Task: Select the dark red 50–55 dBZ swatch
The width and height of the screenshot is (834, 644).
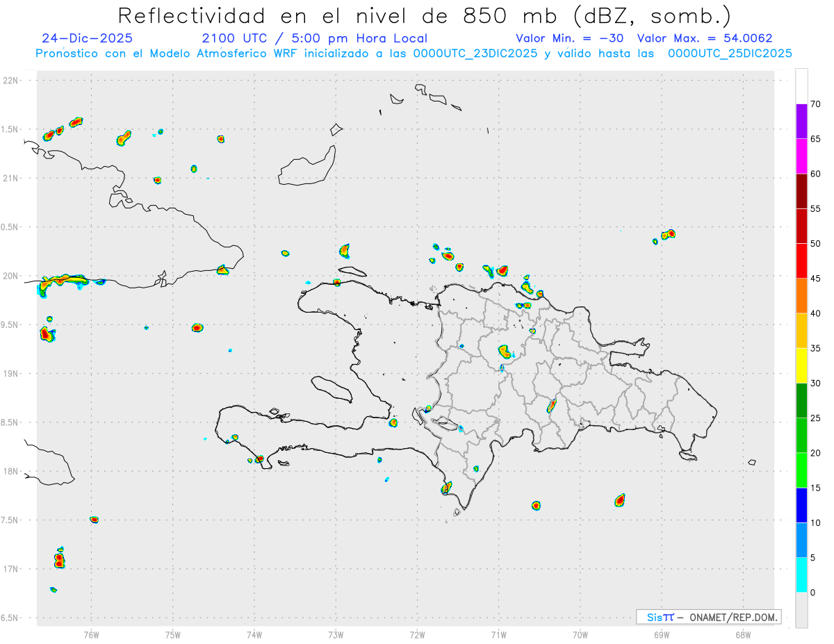Action: pyautogui.click(x=801, y=226)
